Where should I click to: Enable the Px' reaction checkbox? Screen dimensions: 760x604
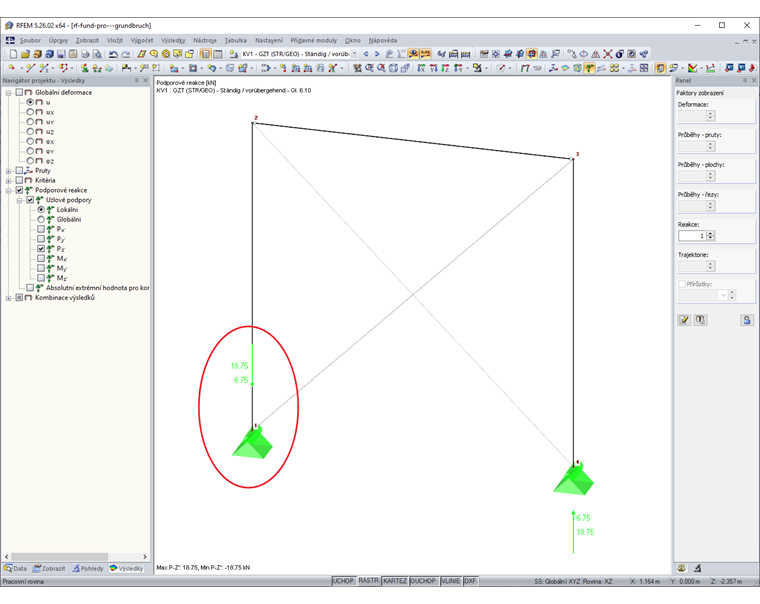(x=41, y=229)
